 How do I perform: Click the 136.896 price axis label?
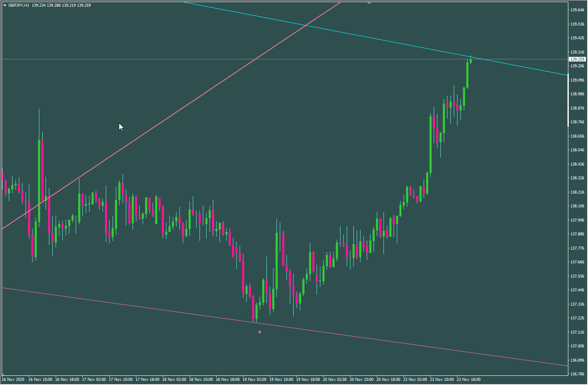(577, 360)
